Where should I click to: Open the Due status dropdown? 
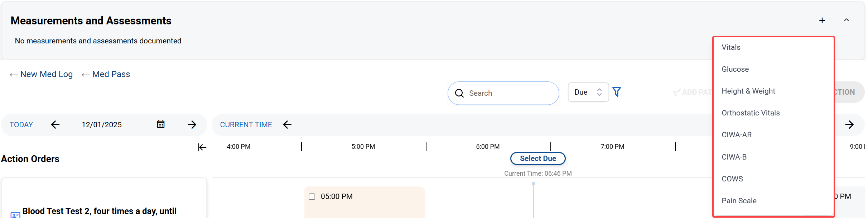click(x=588, y=92)
